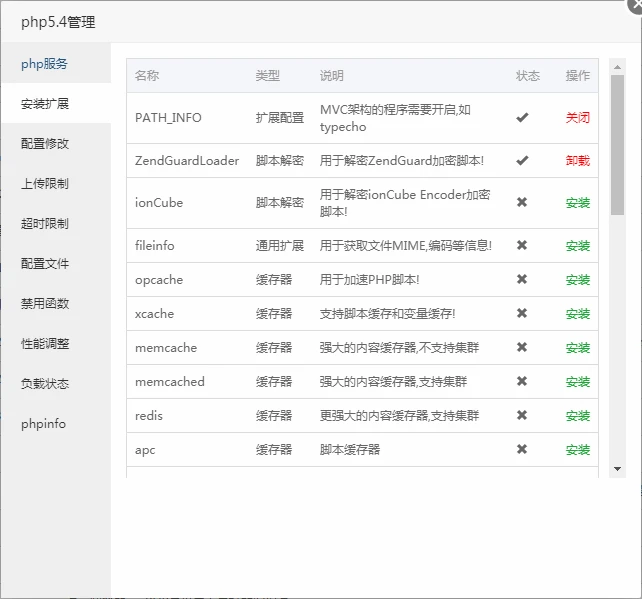The width and height of the screenshot is (642, 599).
Task: Open the phpinfo tab
Action: click(44, 424)
